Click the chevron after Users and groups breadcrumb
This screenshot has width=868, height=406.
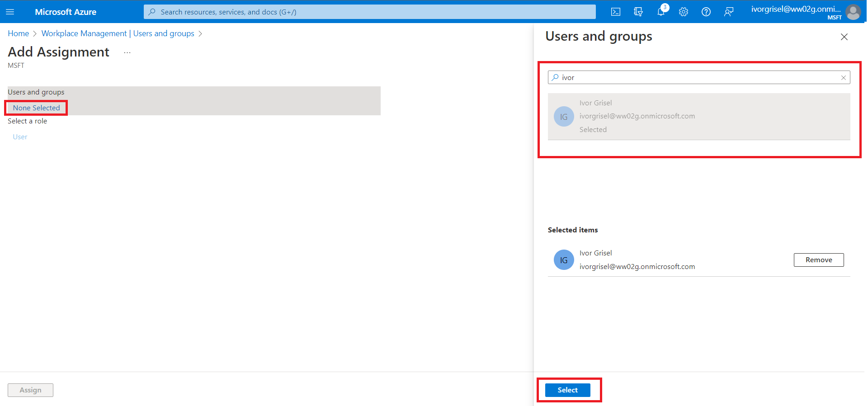pos(200,33)
